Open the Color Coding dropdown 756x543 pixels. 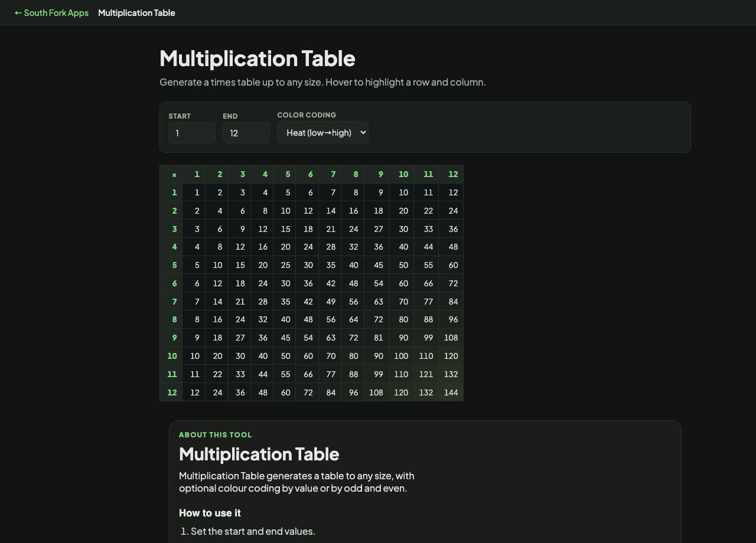pyautogui.click(x=322, y=132)
